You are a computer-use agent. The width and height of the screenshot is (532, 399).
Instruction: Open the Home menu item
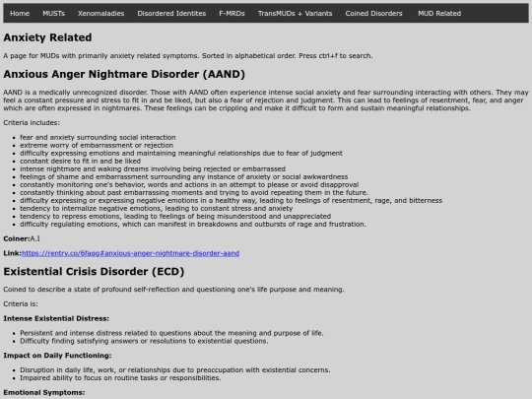[x=20, y=13]
